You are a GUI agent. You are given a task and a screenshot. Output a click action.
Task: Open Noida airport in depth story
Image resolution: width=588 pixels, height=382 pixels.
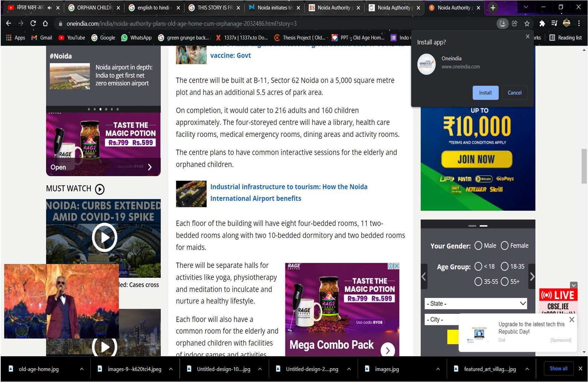(x=124, y=75)
